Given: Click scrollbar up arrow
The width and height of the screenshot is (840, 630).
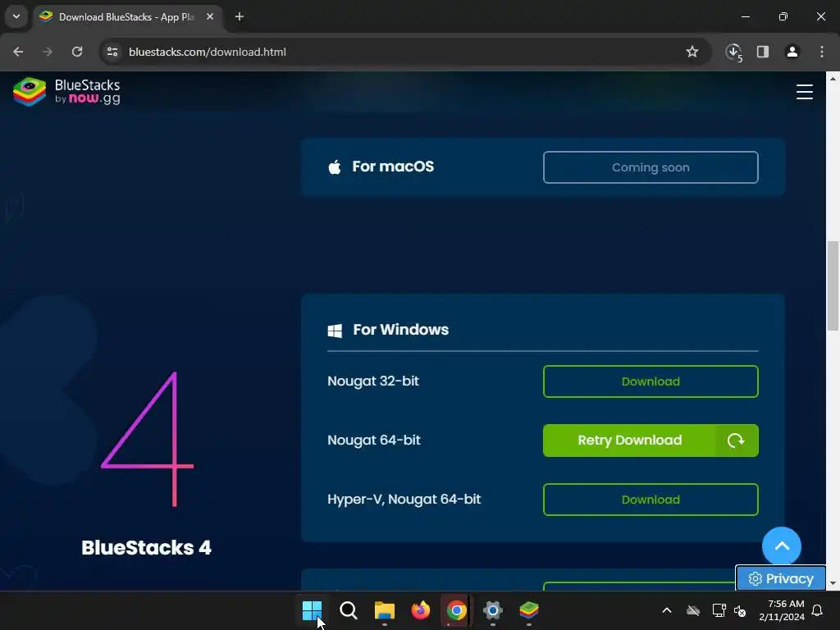Looking at the screenshot, I should pos(833,78).
